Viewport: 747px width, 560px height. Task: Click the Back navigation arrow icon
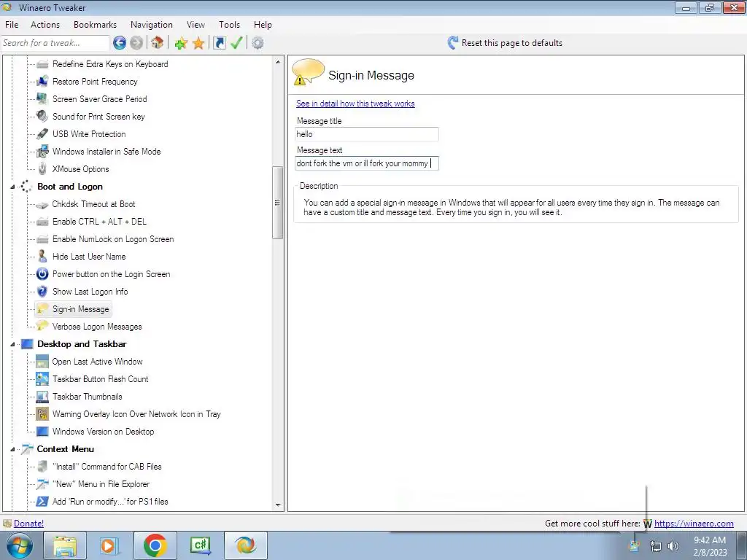(x=120, y=43)
